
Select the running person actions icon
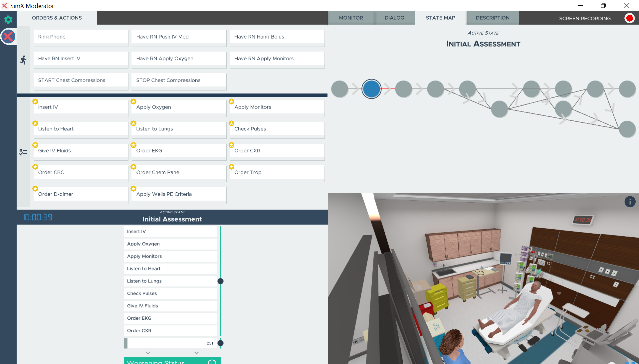pyautogui.click(x=23, y=60)
